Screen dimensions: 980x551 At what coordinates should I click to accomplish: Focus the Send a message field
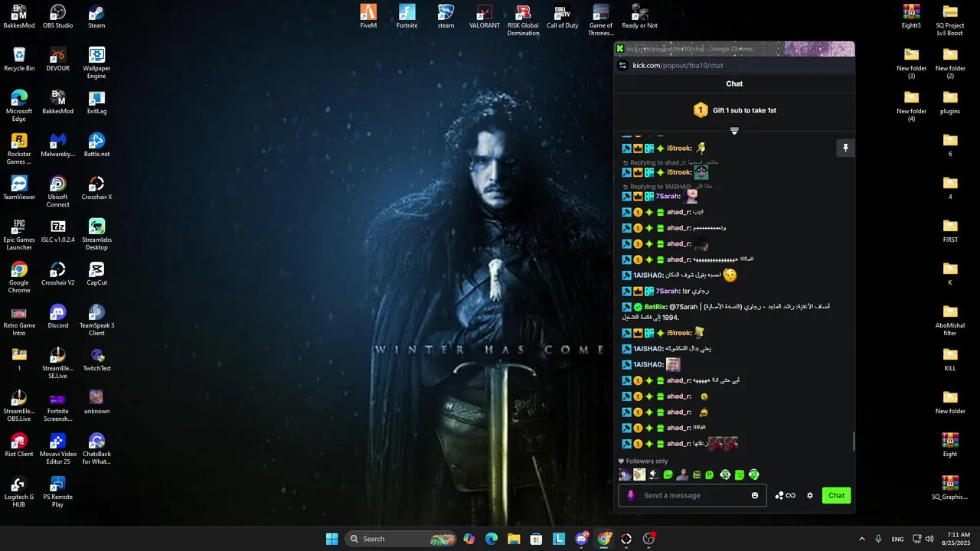pos(693,495)
